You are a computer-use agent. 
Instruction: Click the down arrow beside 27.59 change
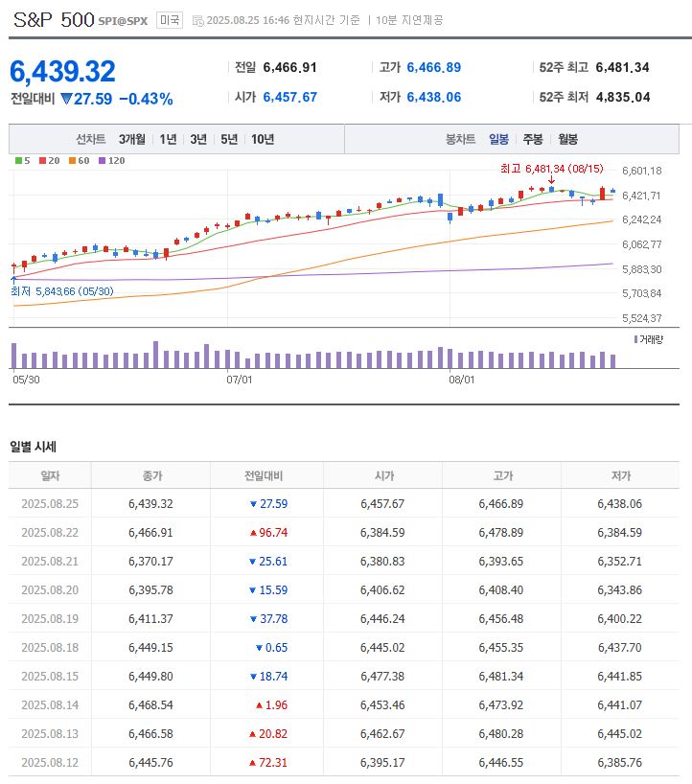point(66,99)
